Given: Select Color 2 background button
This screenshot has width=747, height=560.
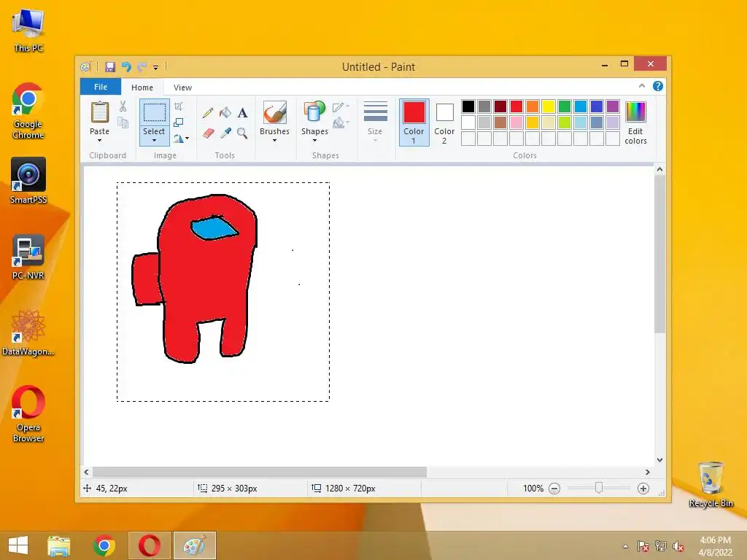Looking at the screenshot, I should coord(444,122).
